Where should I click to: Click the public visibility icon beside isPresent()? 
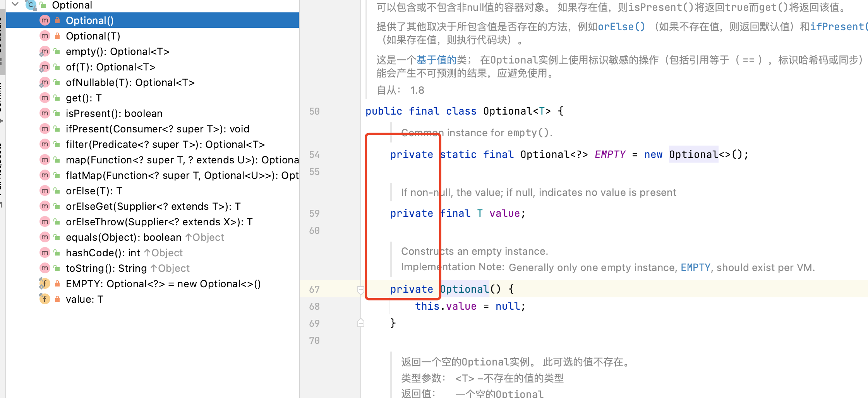pyautogui.click(x=57, y=113)
